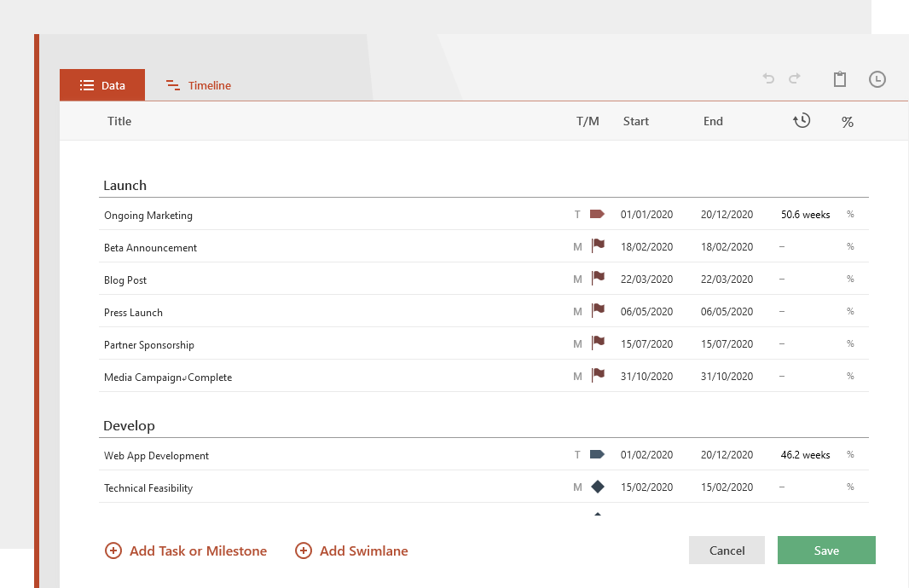Image resolution: width=909 pixels, height=588 pixels.
Task: Select the Data tab
Action: pyautogui.click(x=101, y=85)
